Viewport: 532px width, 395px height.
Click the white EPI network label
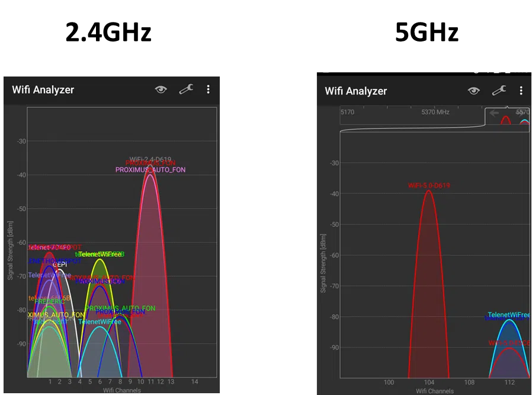coord(60,265)
